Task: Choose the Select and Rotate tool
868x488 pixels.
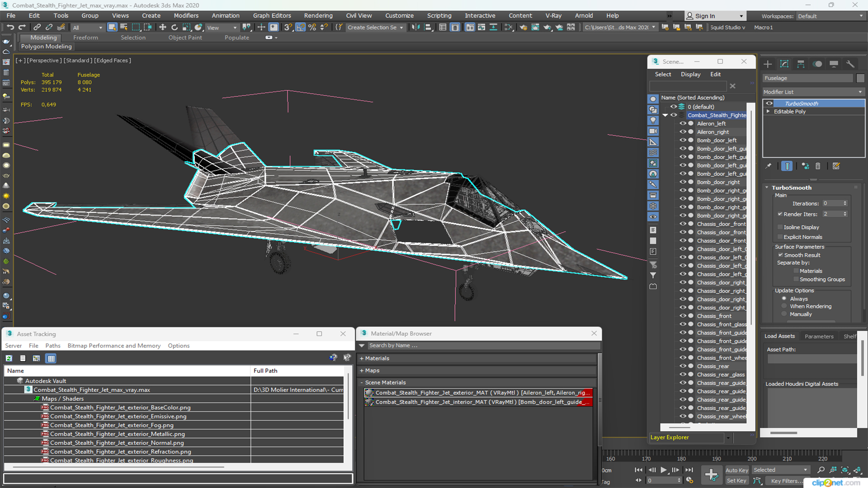Action: [175, 27]
